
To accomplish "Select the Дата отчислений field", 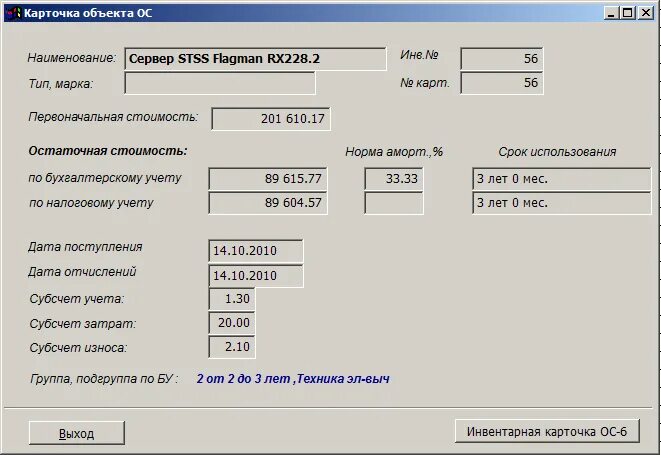I will [255, 276].
